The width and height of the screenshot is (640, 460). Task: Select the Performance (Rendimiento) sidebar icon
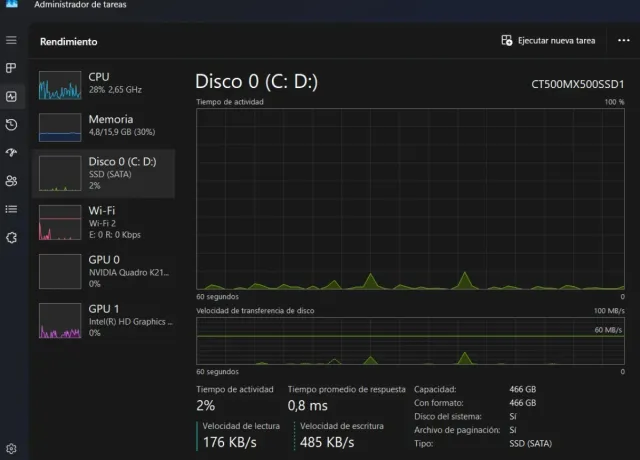click(x=12, y=96)
